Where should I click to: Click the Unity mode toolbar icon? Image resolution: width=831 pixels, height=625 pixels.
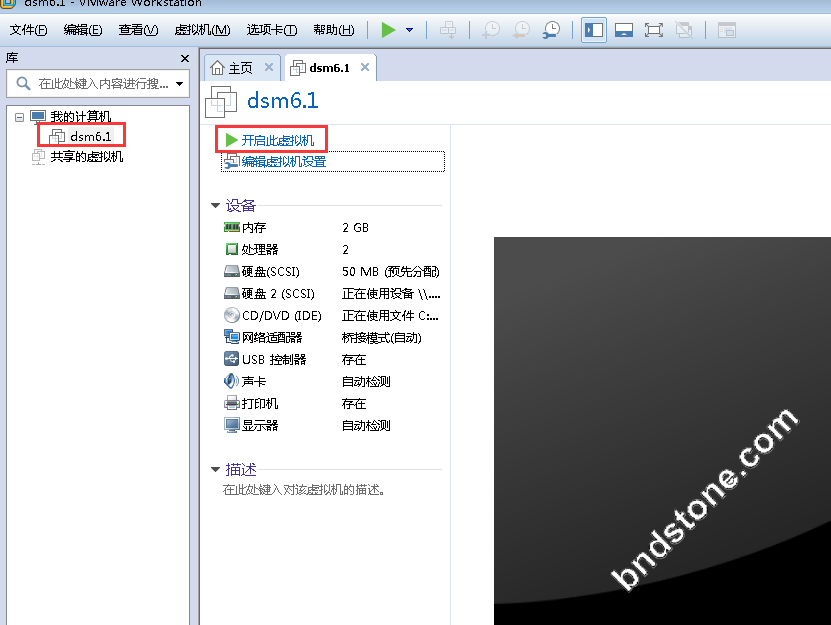coord(684,30)
